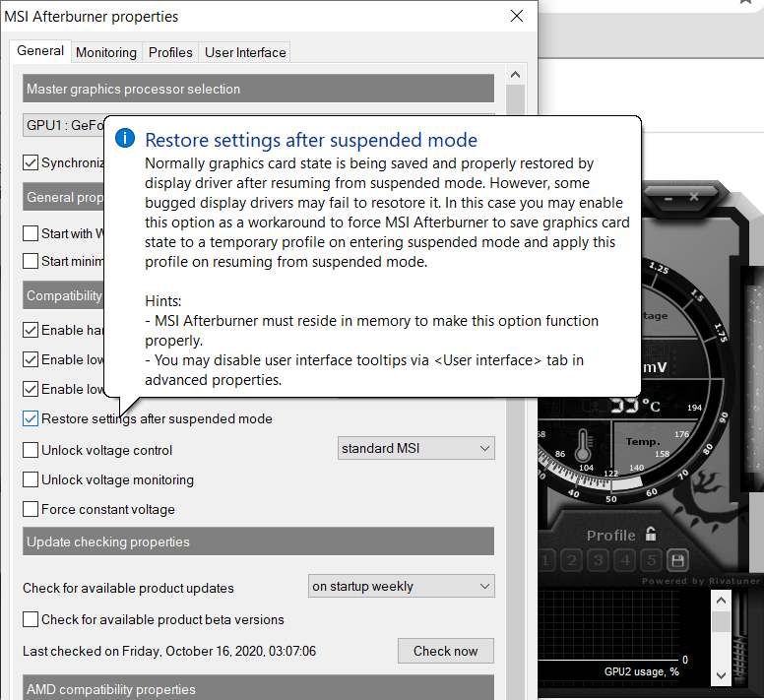Click the Check now button
The image size is (764, 700).
tap(446, 651)
